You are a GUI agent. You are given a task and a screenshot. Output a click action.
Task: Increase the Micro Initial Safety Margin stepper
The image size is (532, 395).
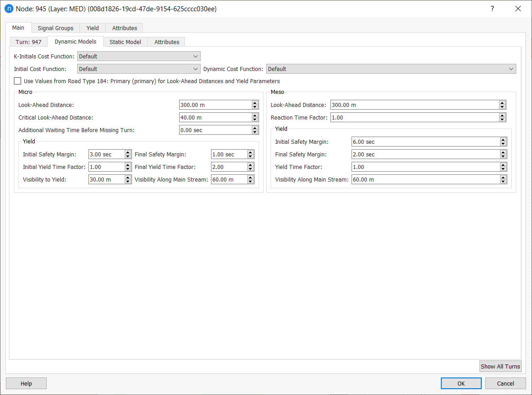[x=128, y=152]
